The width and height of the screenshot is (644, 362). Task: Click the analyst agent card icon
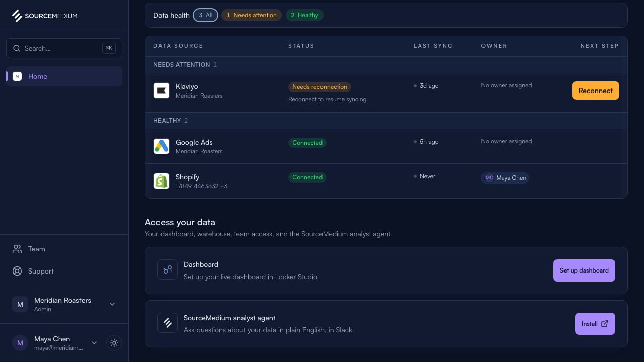[x=168, y=323]
